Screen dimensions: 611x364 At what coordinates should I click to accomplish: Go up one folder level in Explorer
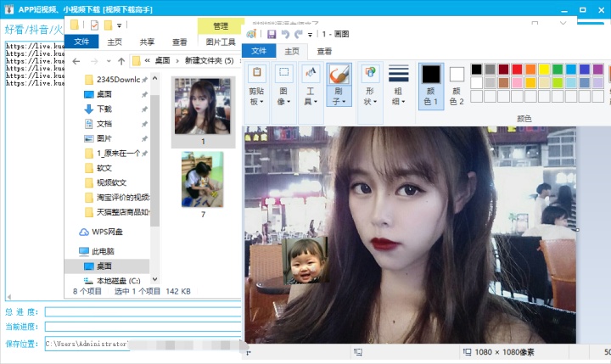[x=121, y=61]
